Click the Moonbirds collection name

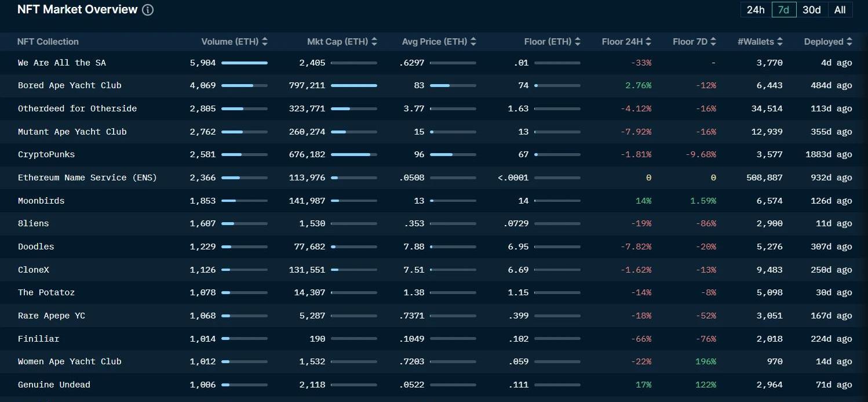click(41, 201)
